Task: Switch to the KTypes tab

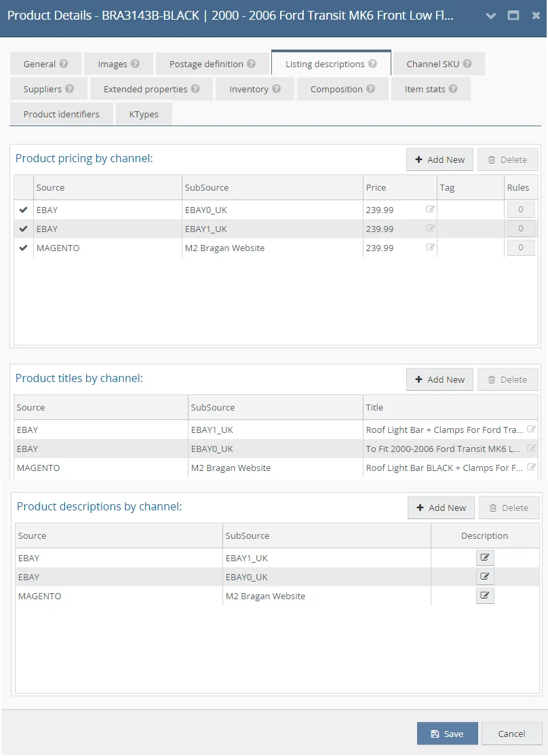Action: [144, 114]
